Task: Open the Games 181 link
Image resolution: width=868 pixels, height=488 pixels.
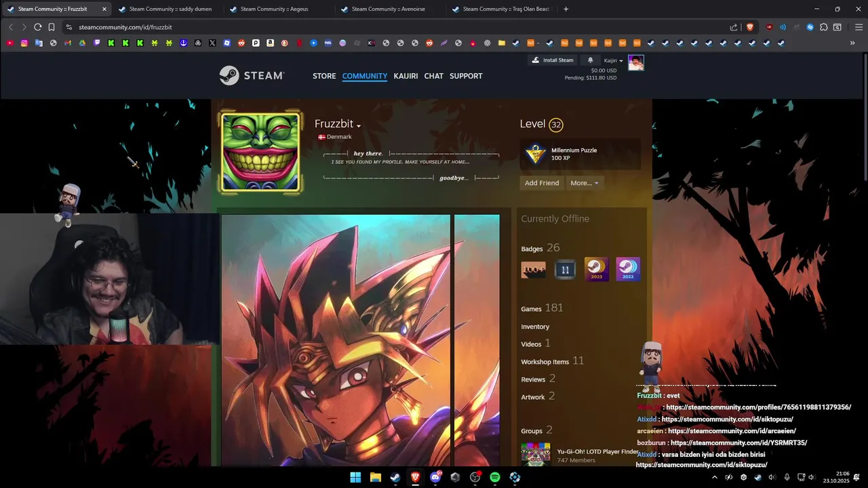Action: [x=542, y=308]
